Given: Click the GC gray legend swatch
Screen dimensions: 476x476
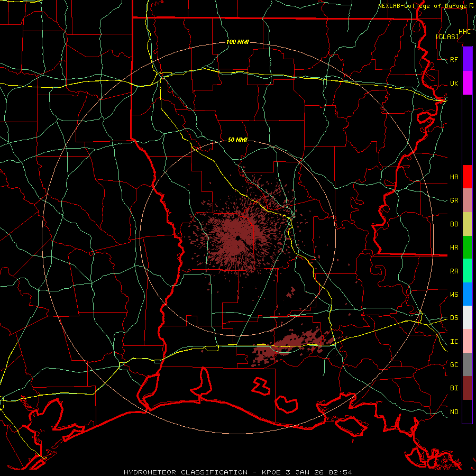Looking at the screenshot, I should coord(467,364).
